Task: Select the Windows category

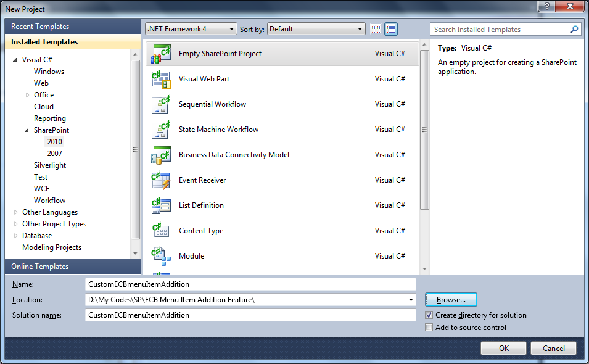Action: (x=49, y=72)
